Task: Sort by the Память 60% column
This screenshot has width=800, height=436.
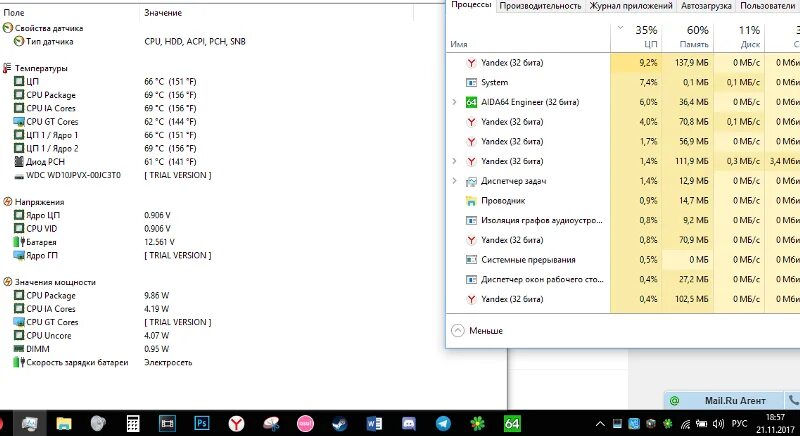Action: pyautogui.click(x=688, y=37)
